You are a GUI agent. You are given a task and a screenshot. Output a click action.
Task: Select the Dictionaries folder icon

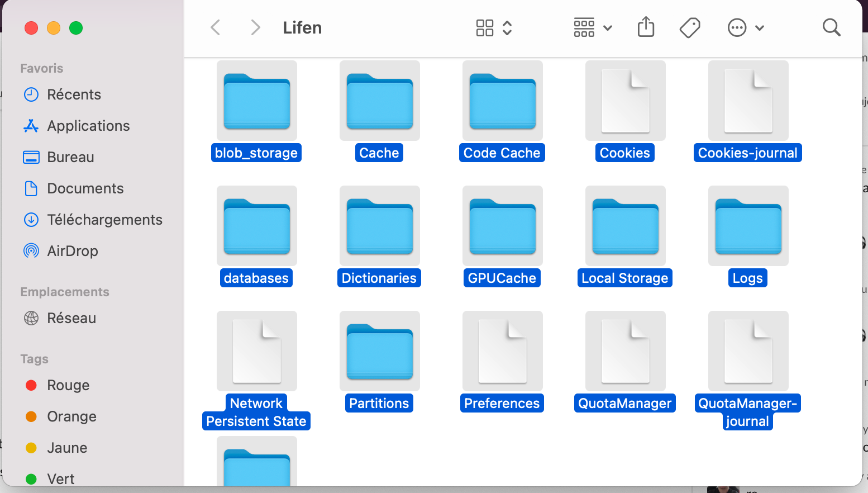tap(380, 226)
